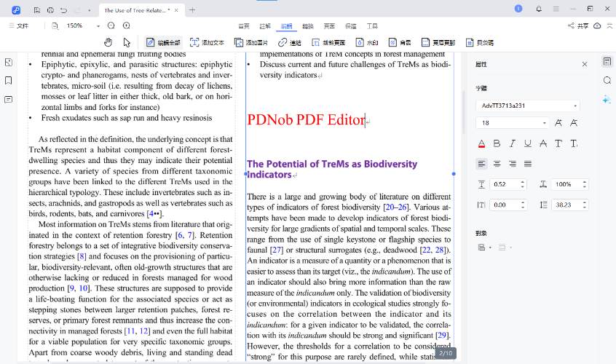Open the font size 18 dropdown
The width and height of the screenshot is (616, 364).
pos(512,123)
